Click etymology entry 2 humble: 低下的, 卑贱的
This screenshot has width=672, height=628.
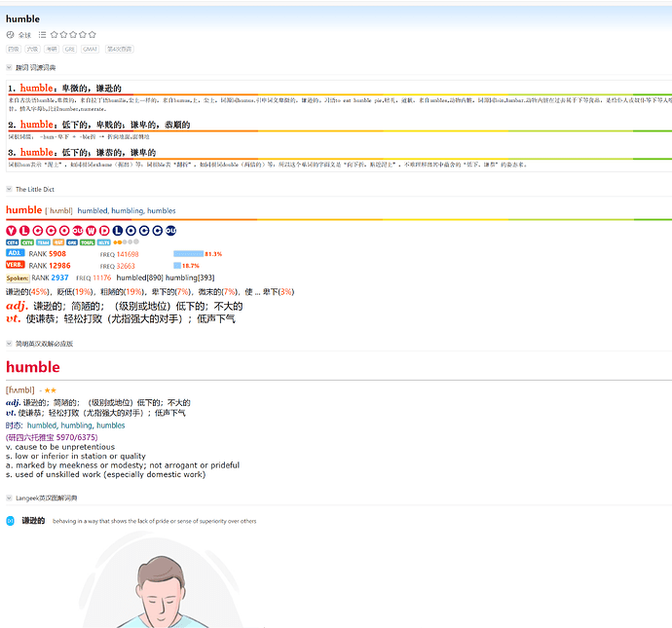tap(98, 125)
